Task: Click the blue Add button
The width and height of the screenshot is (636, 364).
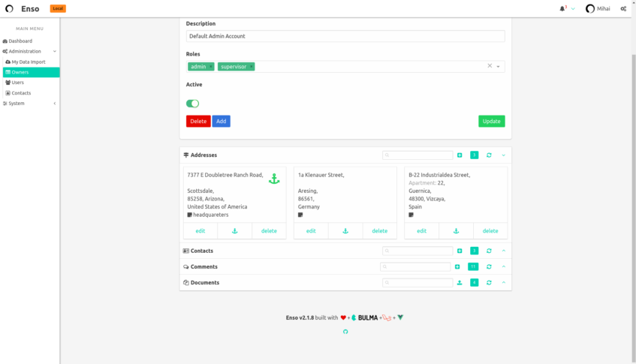Action: (x=221, y=121)
